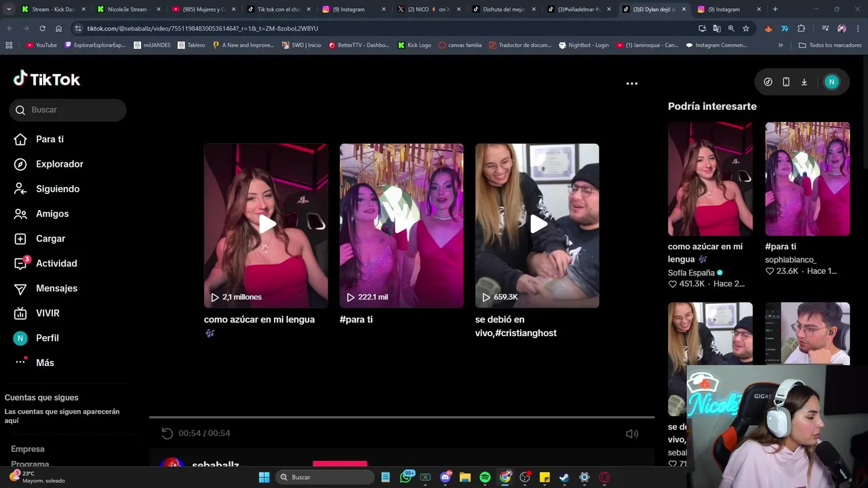Open Spotify from the taskbar
Viewport: 868px width, 488px height.
[x=485, y=477]
